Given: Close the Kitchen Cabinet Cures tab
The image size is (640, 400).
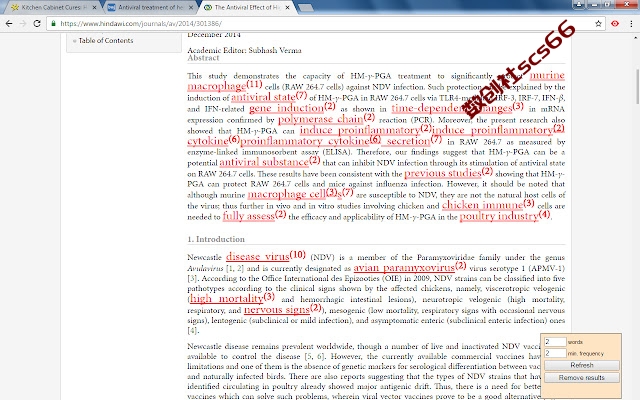Looking at the screenshot, I should [x=95, y=7].
